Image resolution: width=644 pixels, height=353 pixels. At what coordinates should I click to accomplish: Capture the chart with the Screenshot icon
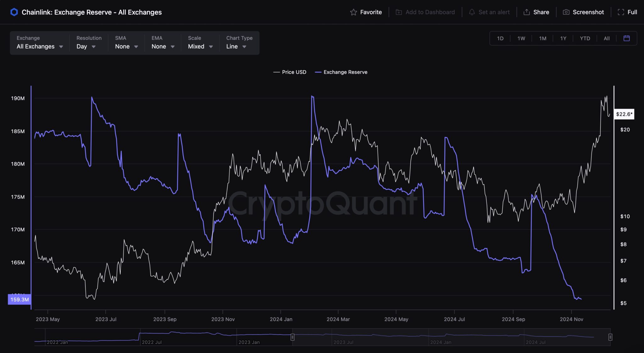[x=566, y=12]
